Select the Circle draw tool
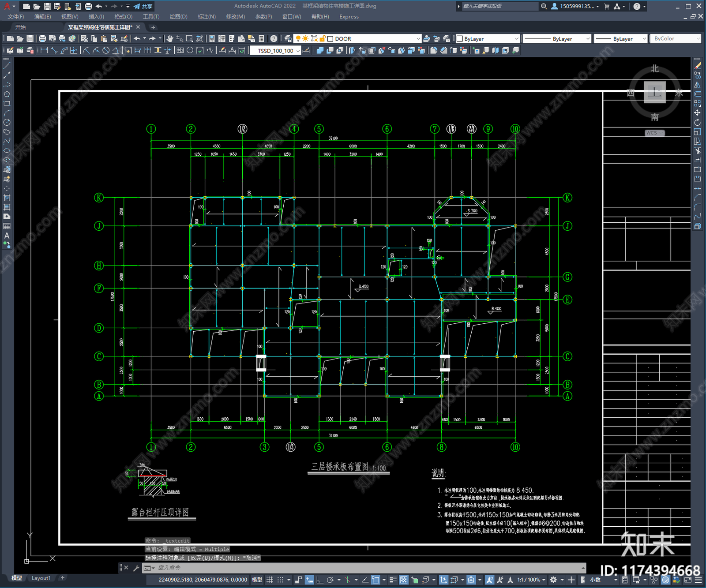This screenshot has height=588, width=706. (x=7, y=122)
